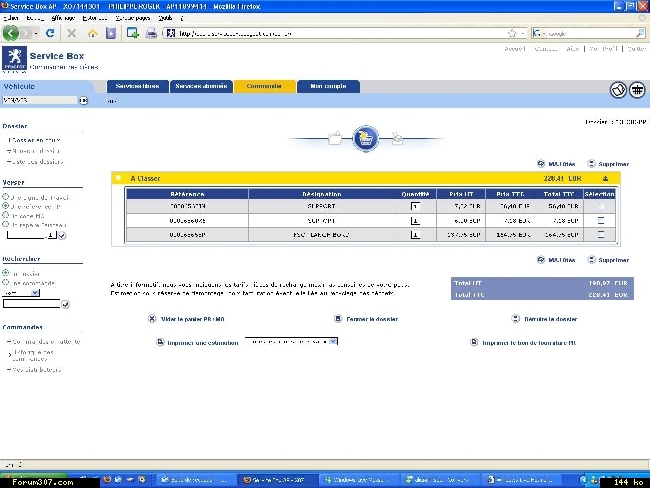Viewport: 650px width, 488px height.
Task: Validate the Véhicule VIN with OK icon
Action: [83, 100]
